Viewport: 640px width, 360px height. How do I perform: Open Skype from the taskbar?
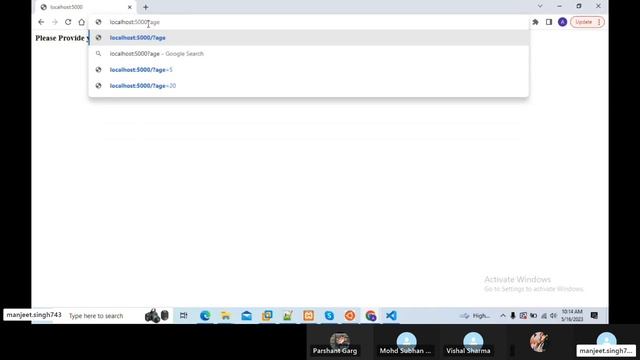(329, 316)
